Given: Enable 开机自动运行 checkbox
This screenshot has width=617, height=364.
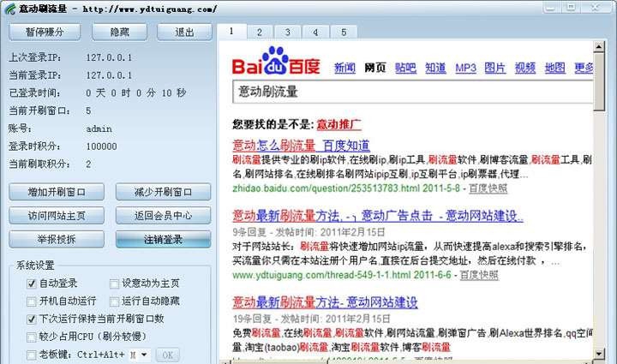Looking at the screenshot, I should pyautogui.click(x=32, y=301).
